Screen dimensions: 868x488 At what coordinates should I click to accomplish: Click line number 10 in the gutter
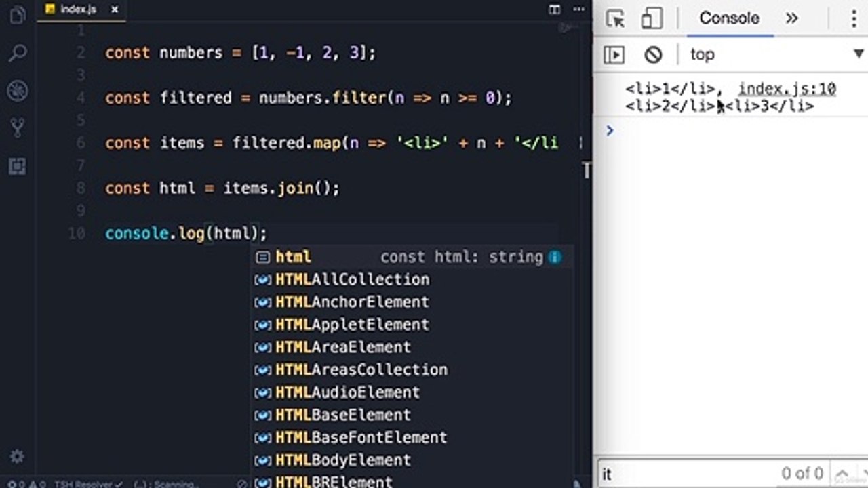[77, 234]
